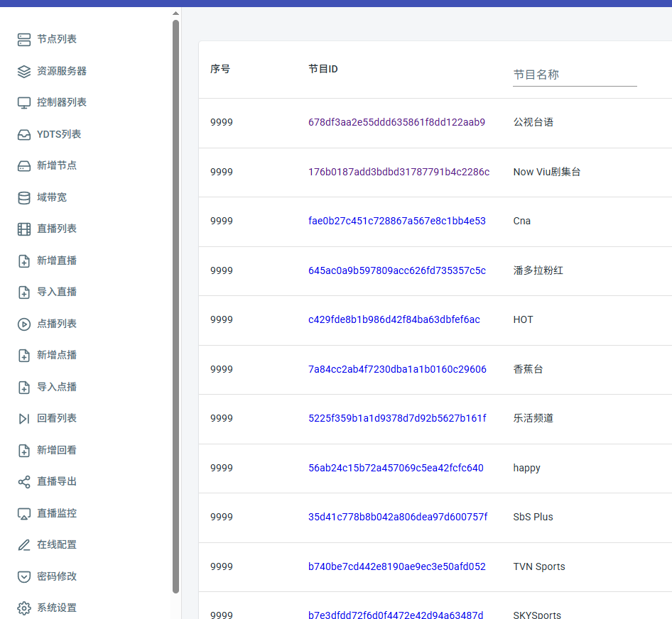Open program ID link for 公视台语
672x619 pixels.
coord(396,122)
